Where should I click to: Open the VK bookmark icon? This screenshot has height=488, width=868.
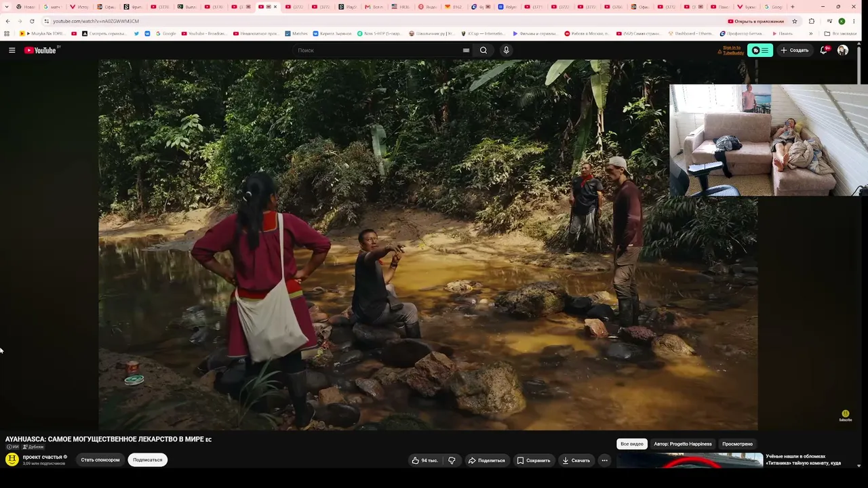[x=147, y=33]
